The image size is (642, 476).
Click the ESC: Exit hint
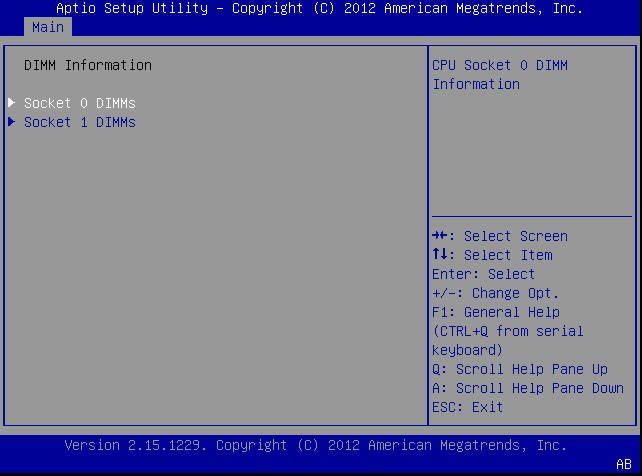click(468, 407)
